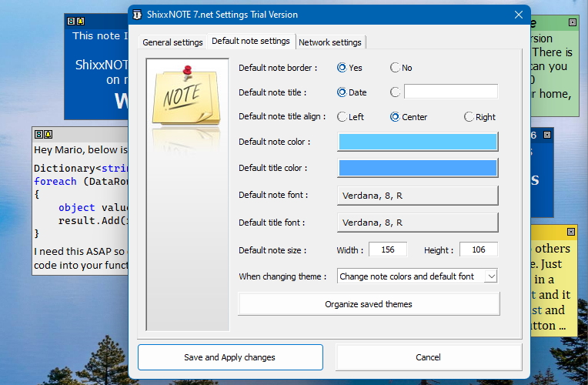The height and width of the screenshot is (385, 588).
Task: Open the Default note font picker
Action: (x=418, y=196)
